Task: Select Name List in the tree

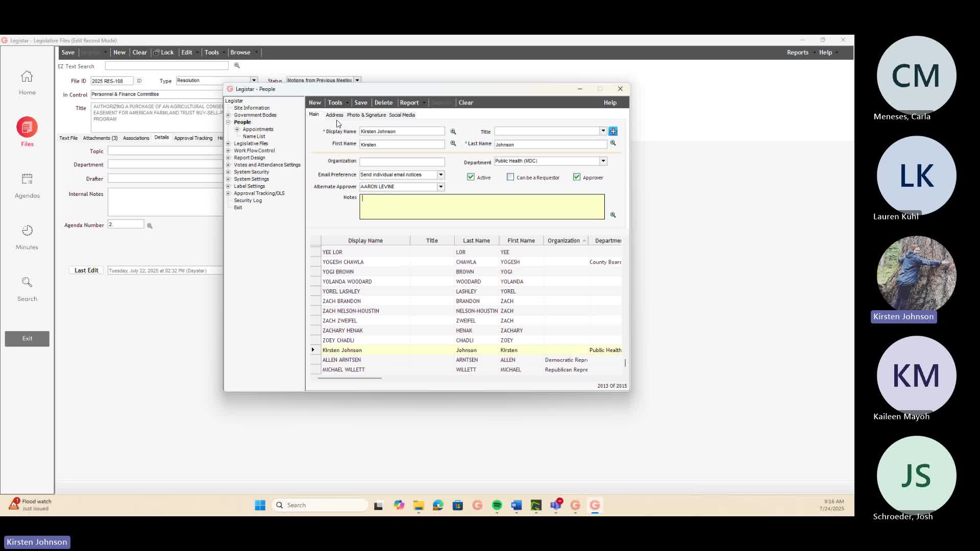Action: tap(254, 137)
